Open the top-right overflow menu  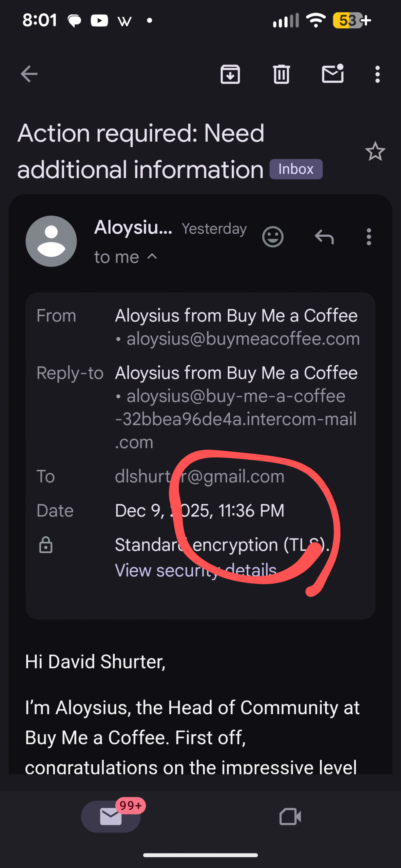(x=377, y=74)
